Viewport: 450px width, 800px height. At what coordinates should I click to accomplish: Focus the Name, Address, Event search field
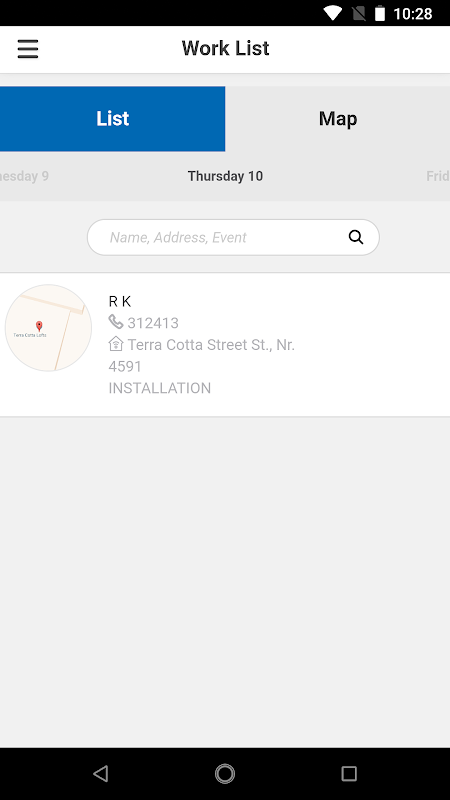[x=233, y=237]
